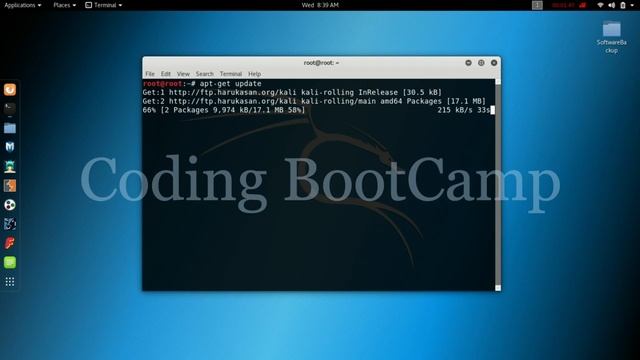Open the File menu in terminal
Screen dimensions: 640x360
150,74
